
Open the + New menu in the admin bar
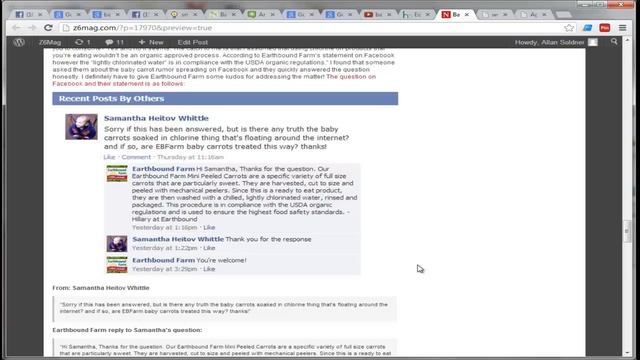click(x=151, y=42)
